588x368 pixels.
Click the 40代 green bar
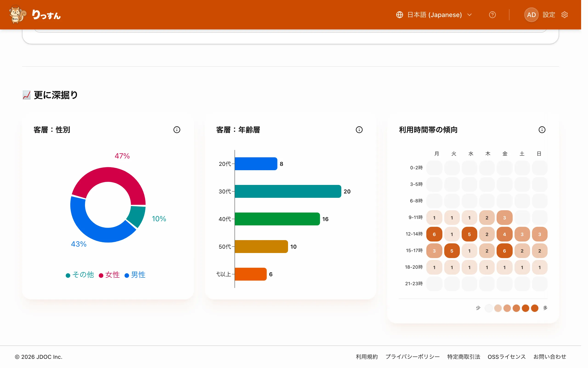pos(277,219)
